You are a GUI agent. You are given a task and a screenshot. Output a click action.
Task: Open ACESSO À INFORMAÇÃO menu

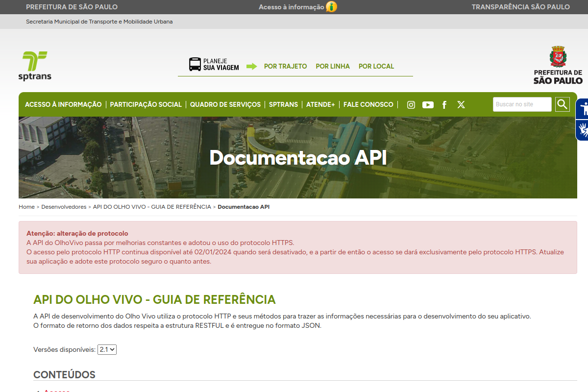click(x=63, y=104)
